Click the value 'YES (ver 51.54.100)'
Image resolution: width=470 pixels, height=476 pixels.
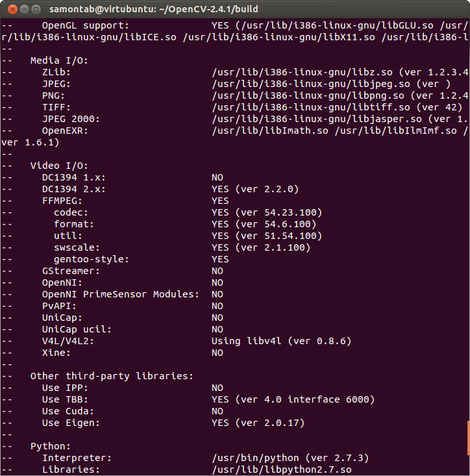click(267, 236)
